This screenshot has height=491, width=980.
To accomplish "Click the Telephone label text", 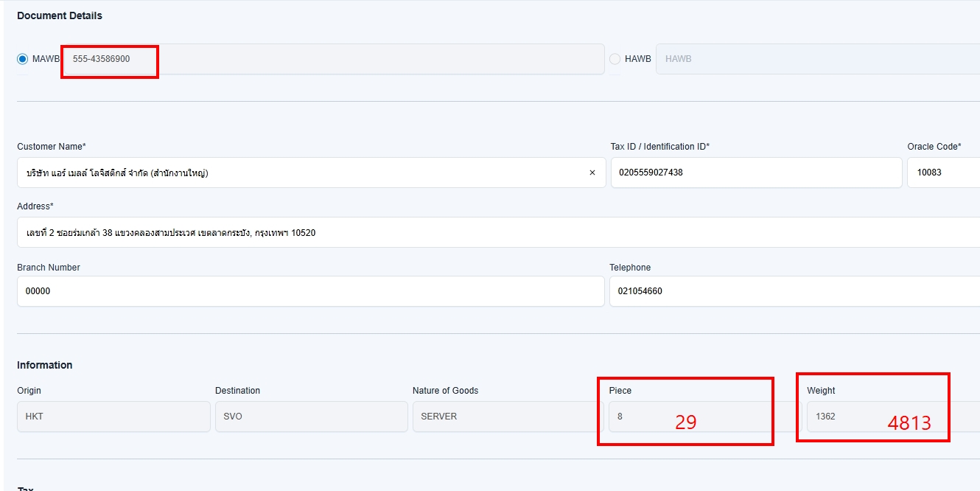I will [630, 268].
